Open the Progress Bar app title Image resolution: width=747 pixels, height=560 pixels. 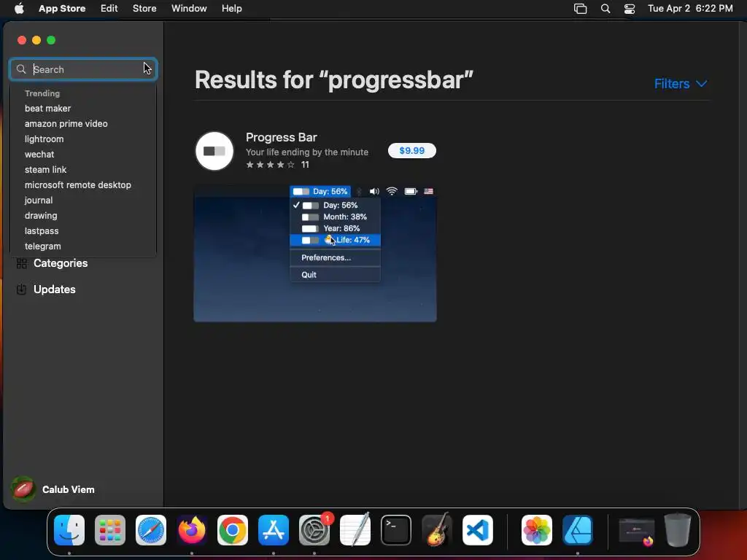tap(282, 137)
